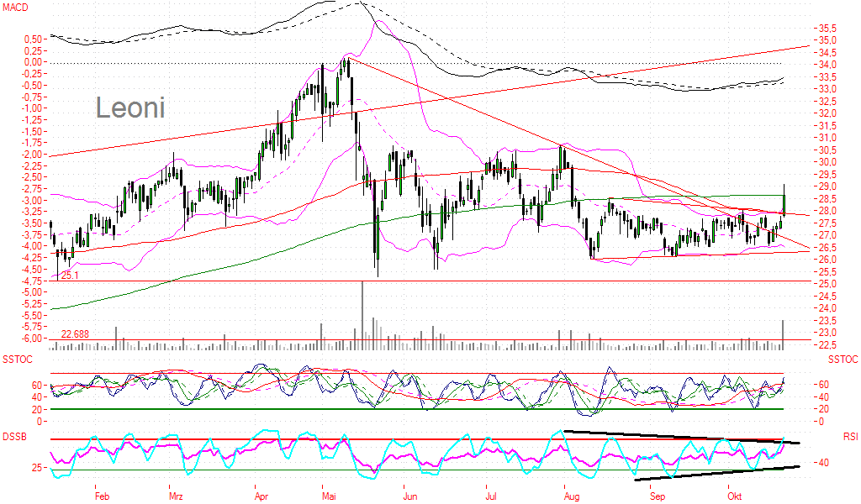Image resolution: width=861 pixels, height=504 pixels.
Task: Click the SSTOC label on the left side
Action: 18,360
